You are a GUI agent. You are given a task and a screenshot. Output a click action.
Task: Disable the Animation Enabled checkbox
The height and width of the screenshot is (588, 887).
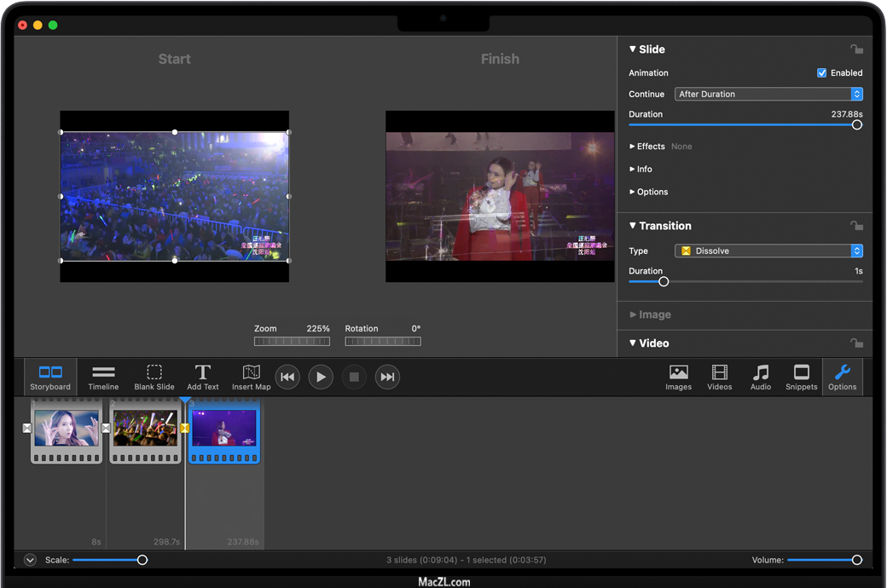(x=822, y=73)
